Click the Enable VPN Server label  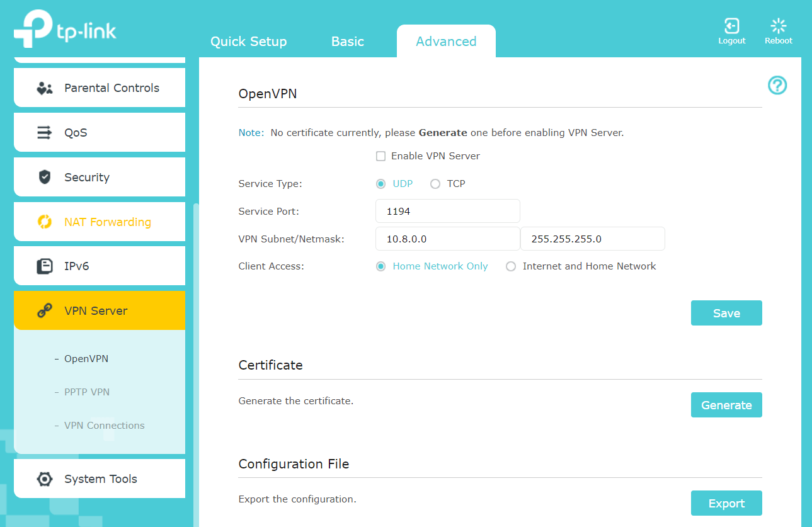[x=435, y=156]
